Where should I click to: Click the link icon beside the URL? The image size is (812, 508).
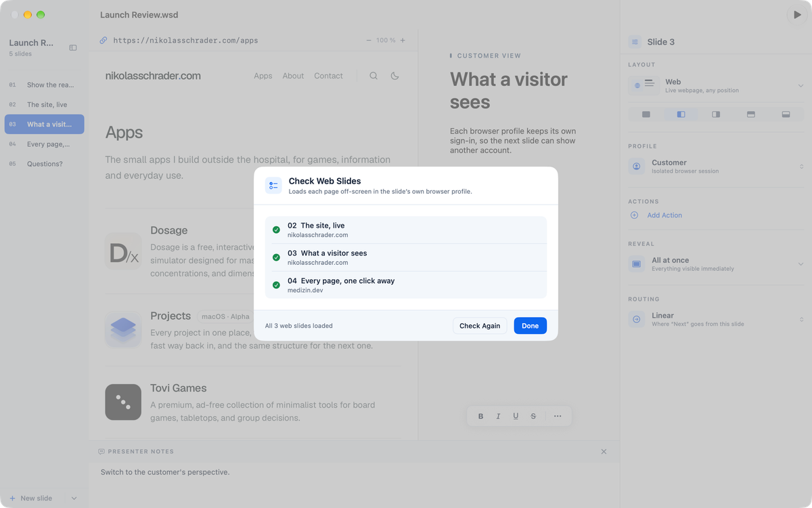[104, 41]
